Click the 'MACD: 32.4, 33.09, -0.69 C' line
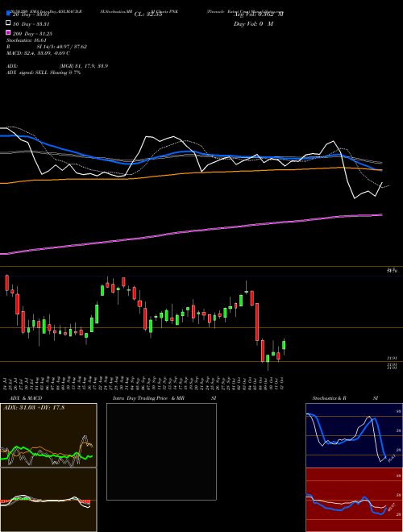 point(39,53)
